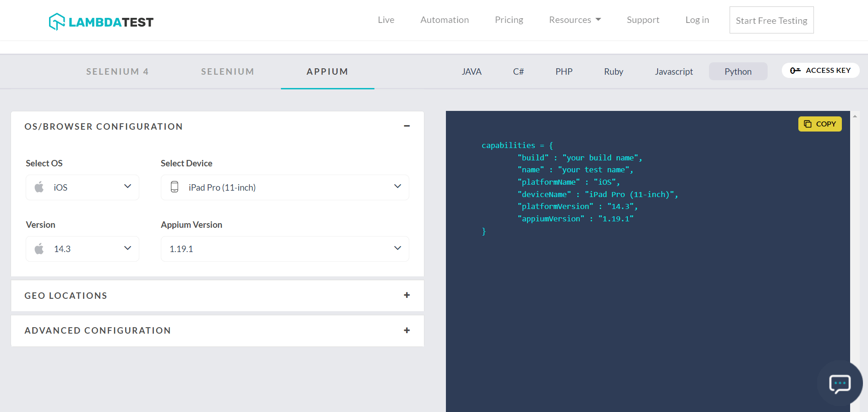Image resolution: width=868 pixels, height=412 pixels.
Task: Click the copy icon in COPY button
Action: click(808, 124)
